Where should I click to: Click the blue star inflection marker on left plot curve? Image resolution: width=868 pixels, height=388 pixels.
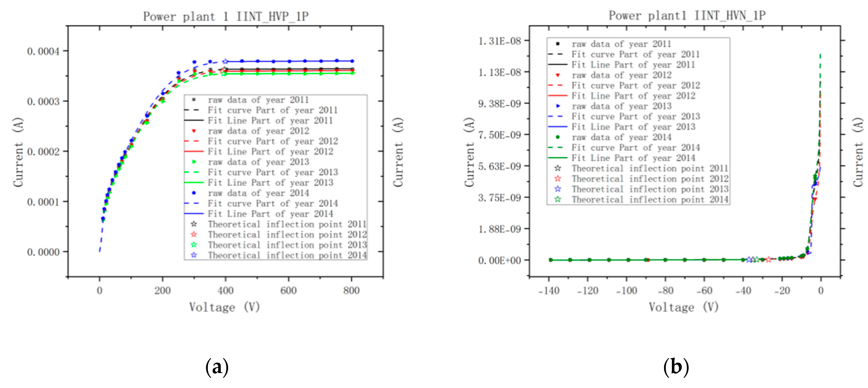pos(225,61)
